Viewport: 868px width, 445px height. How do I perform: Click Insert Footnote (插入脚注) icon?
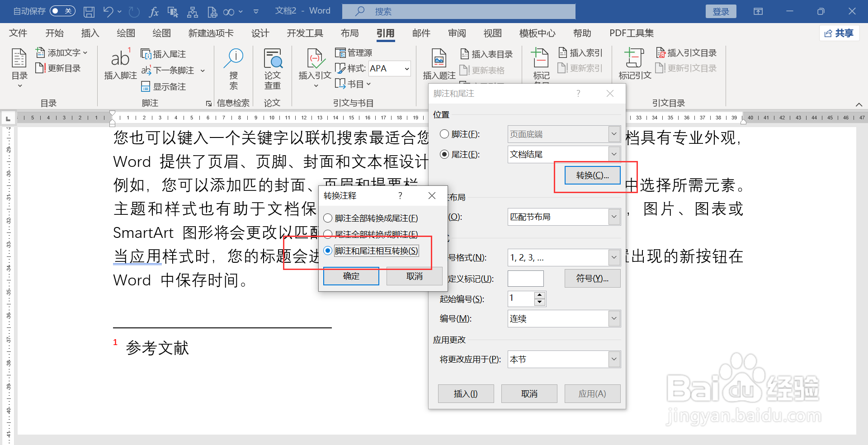[120, 64]
